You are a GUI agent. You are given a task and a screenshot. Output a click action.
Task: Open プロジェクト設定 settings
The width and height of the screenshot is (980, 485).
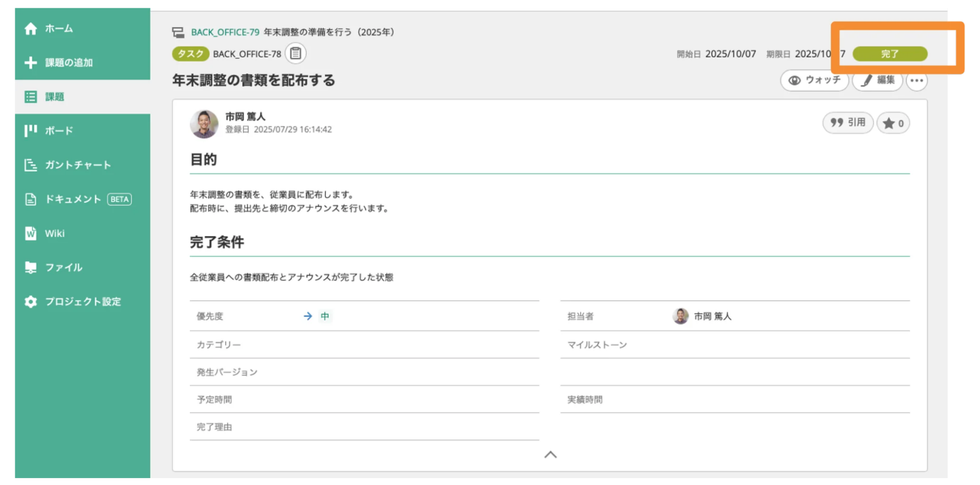coord(82,302)
